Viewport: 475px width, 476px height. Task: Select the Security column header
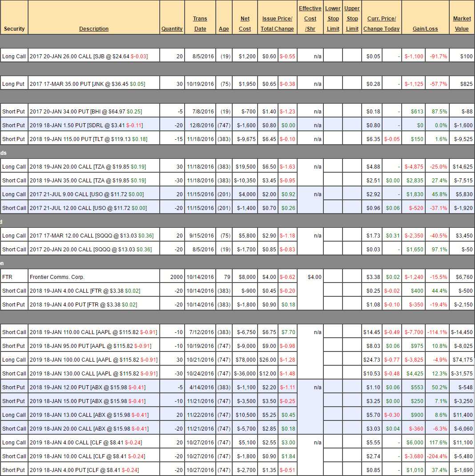14,29
